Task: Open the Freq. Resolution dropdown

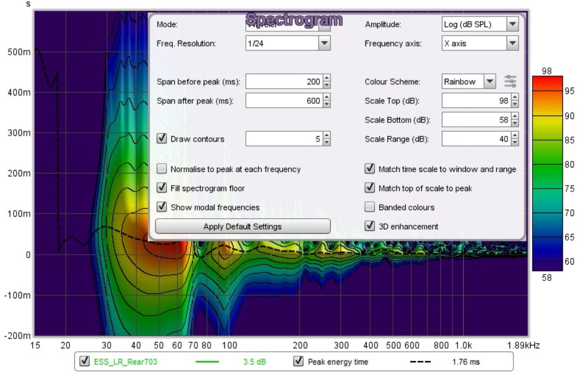Action: [324, 44]
